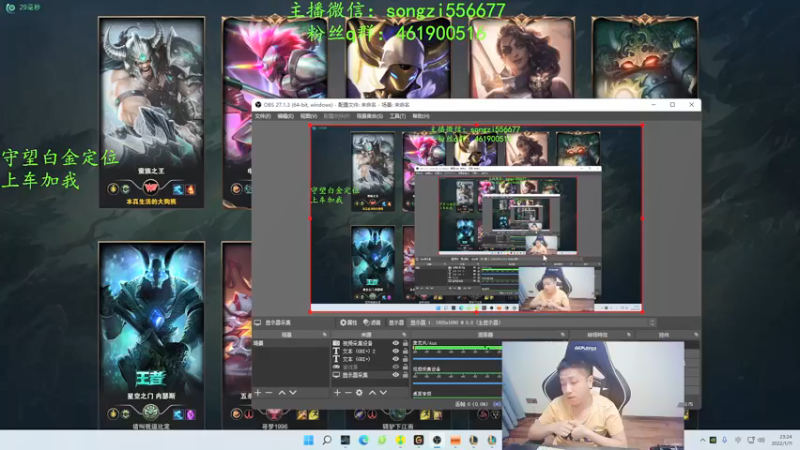Remove selected source with minus icon
800x450 pixels.
point(348,392)
